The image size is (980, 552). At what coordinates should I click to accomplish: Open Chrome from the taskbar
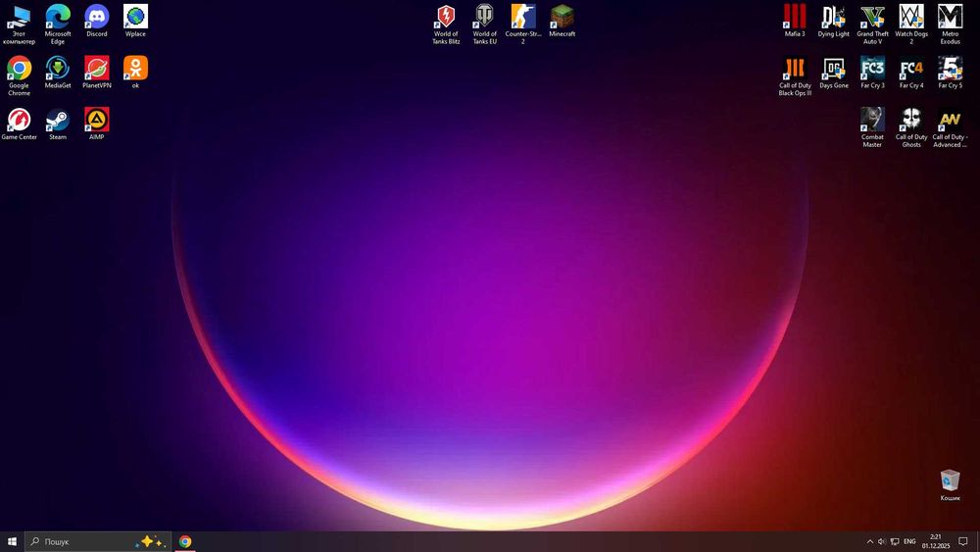click(185, 541)
